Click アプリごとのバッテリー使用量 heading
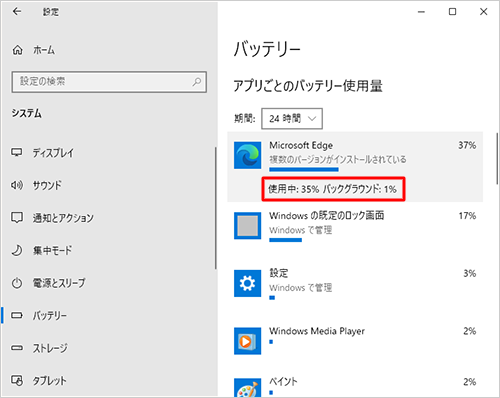500x398 pixels. [308, 86]
